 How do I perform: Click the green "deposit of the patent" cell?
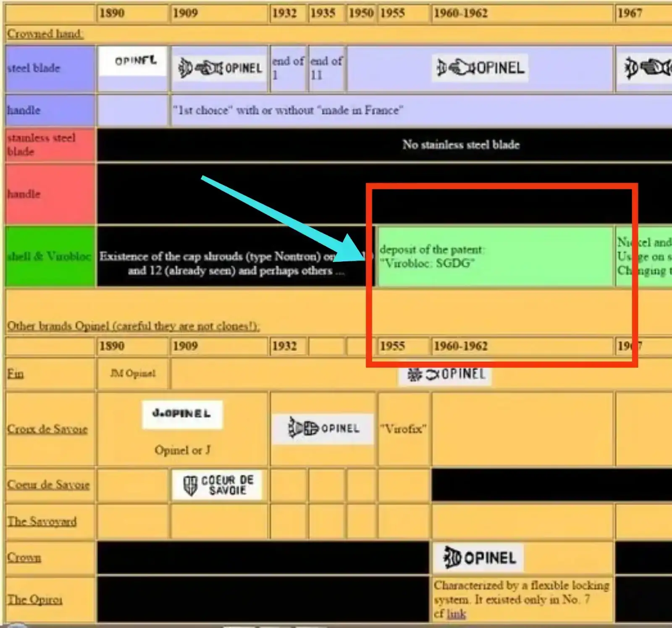(x=496, y=256)
